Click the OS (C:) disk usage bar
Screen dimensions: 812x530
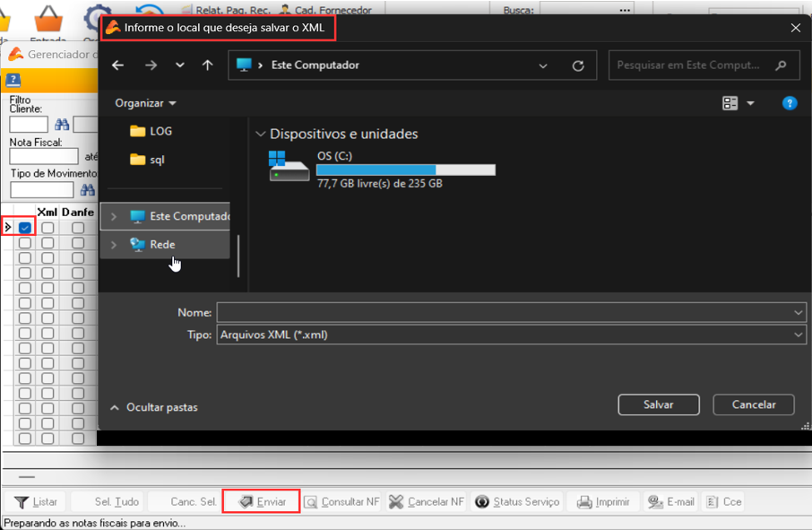click(x=405, y=169)
